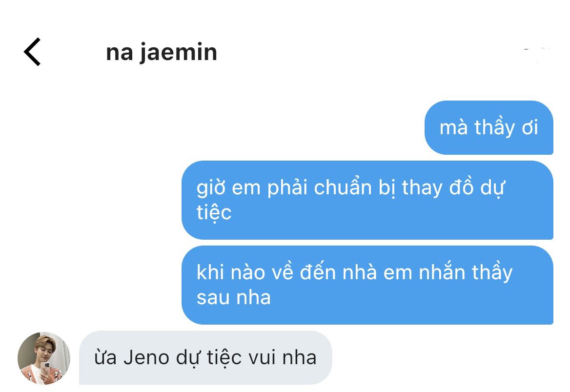
Task: Open the na jaemin conversation title
Action: [162, 53]
